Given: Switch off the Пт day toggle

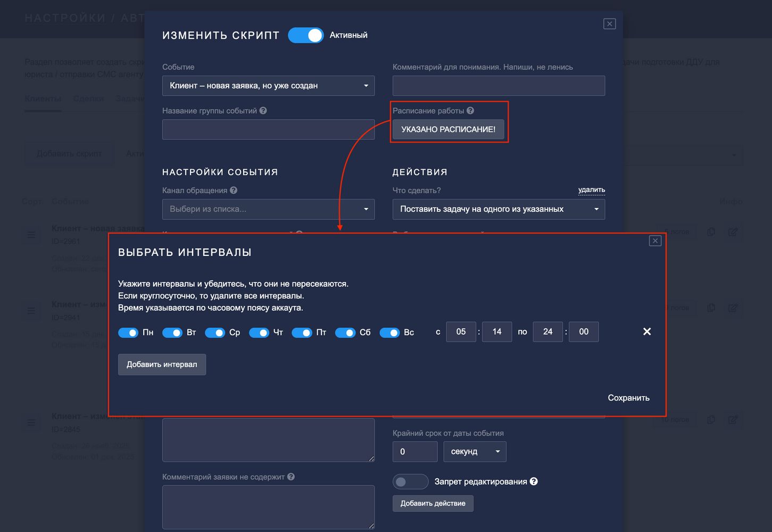Looking at the screenshot, I should coord(302,332).
